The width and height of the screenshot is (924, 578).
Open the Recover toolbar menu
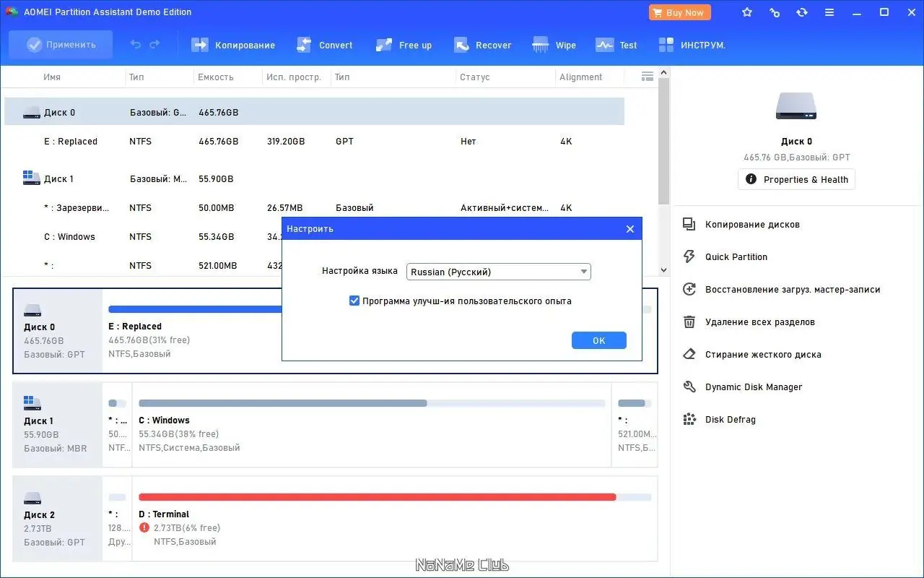point(482,45)
